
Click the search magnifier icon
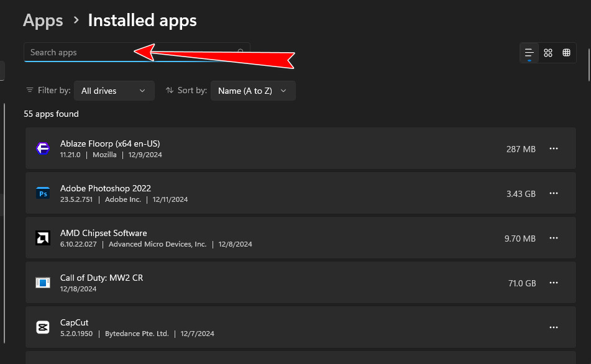241,53
